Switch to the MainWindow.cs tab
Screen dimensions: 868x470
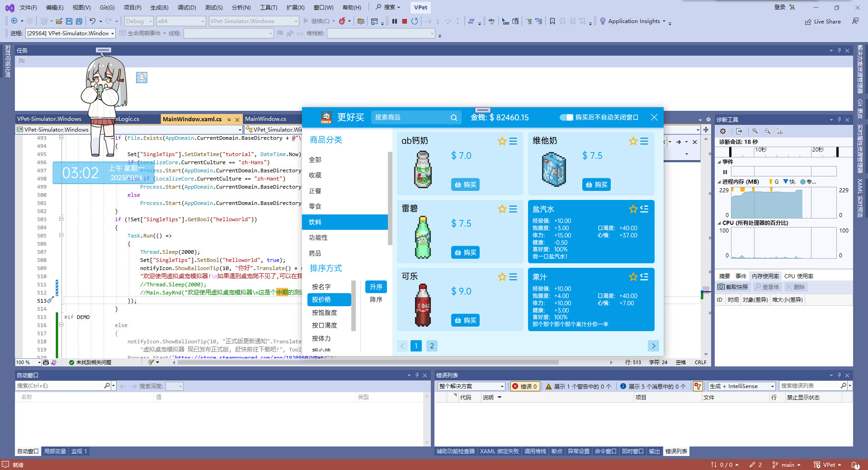[x=265, y=119]
